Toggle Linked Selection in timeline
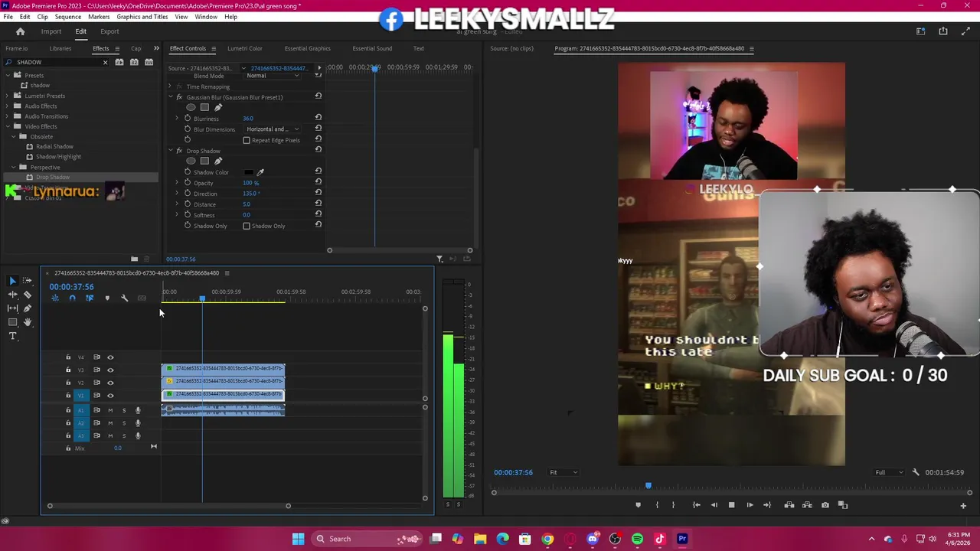980x551 pixels. [90, 298]
